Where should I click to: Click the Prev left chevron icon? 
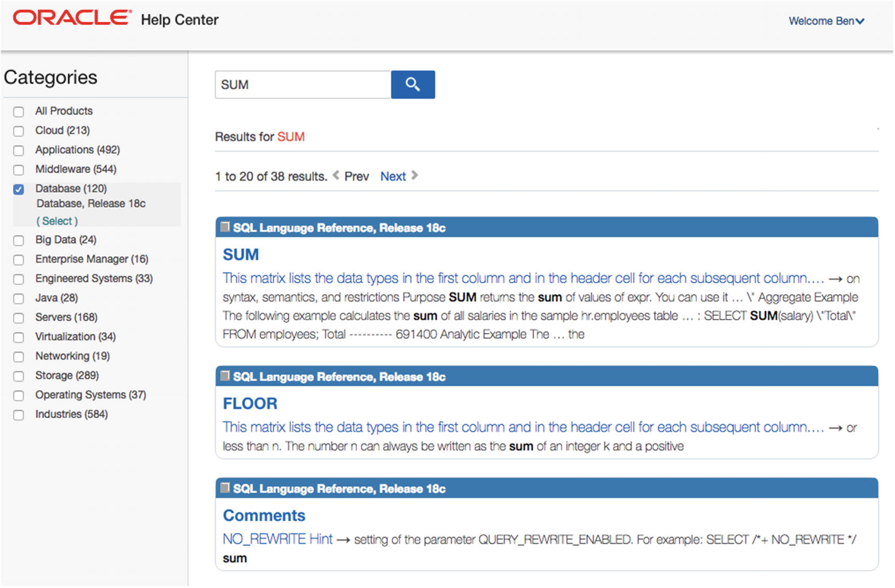[336, 175]
